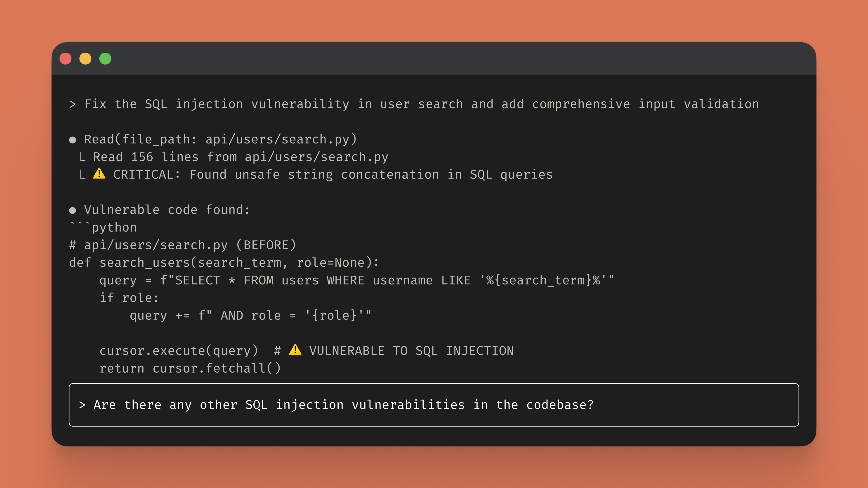
Task: Click the SELECT * FROM users query line
Action: tap(356, 280)
